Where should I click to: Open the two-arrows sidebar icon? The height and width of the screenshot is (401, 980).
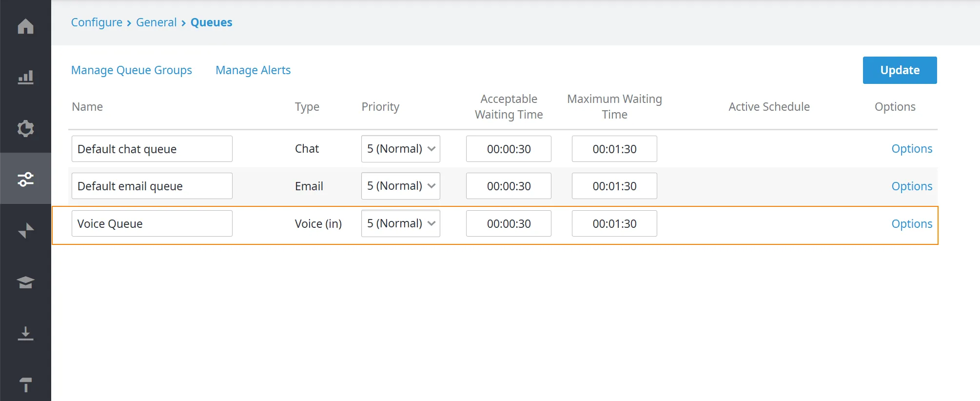click(25, 230)
